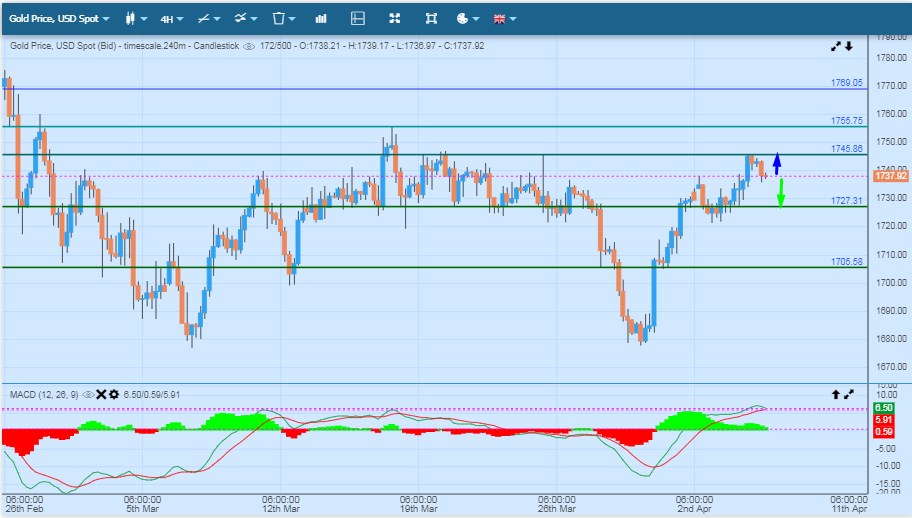Click the chart layout panel icon

358,18
